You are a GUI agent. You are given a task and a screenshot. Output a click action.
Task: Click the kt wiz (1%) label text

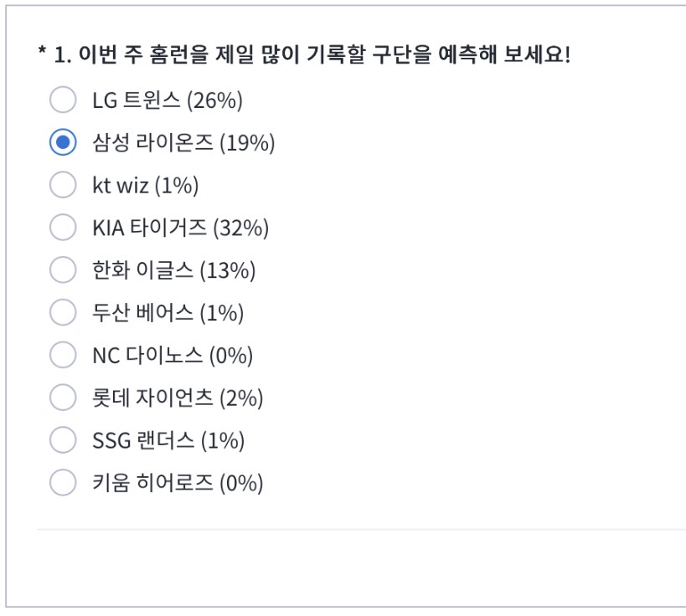click(x=145, y=185)
